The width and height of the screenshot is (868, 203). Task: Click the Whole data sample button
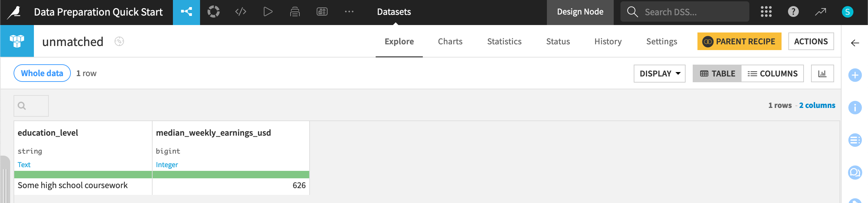[42, 73]
